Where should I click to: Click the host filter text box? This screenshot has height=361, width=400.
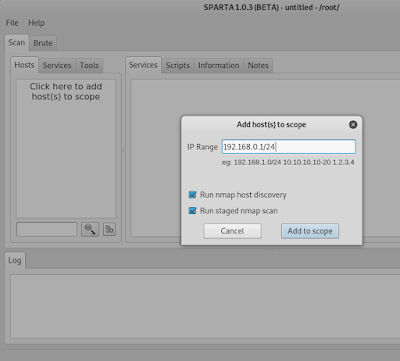pos(47,229)
